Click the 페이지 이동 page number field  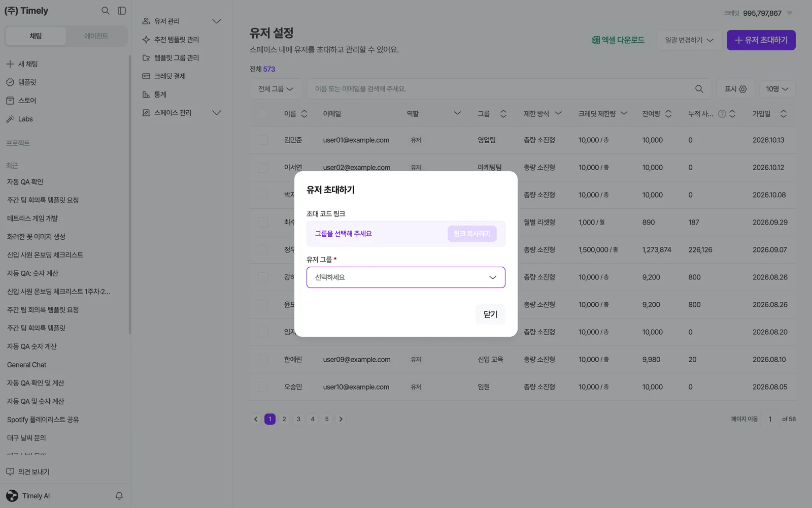(x=770, y=419)
